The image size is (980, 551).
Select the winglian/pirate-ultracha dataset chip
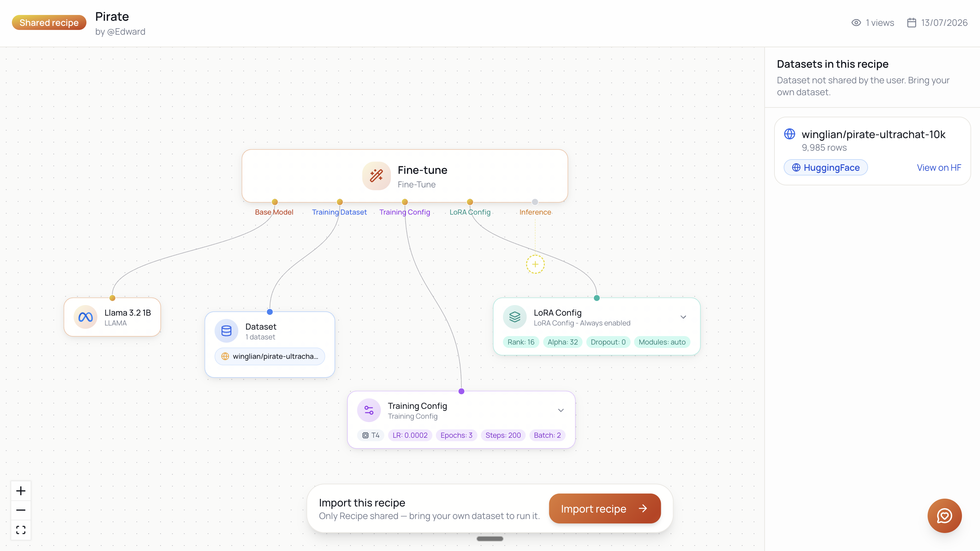click(270, 356)
